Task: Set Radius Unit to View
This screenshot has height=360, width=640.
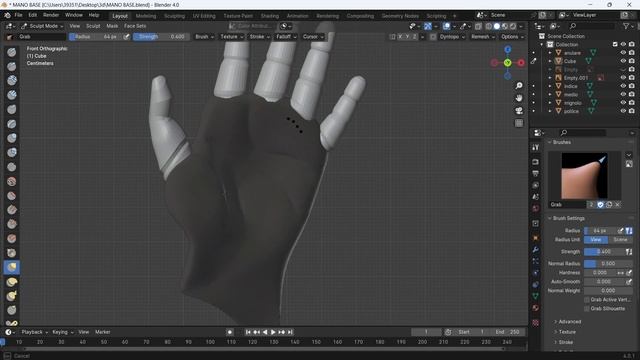Action: click(x=596, y=240)
